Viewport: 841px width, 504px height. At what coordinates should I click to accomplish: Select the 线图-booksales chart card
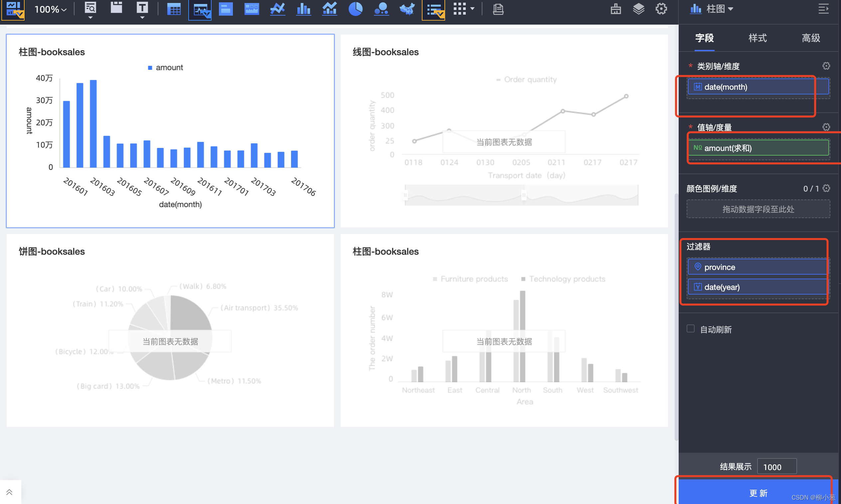[x=504, y=131]
